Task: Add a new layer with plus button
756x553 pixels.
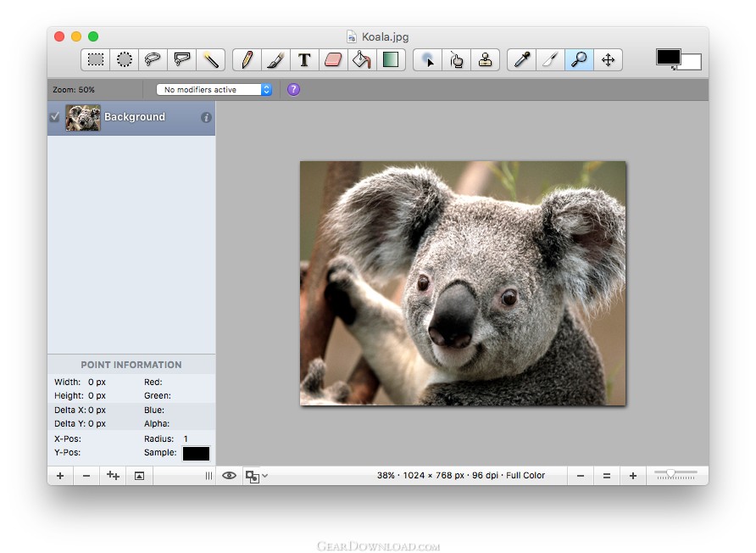Action: (60, 476)
